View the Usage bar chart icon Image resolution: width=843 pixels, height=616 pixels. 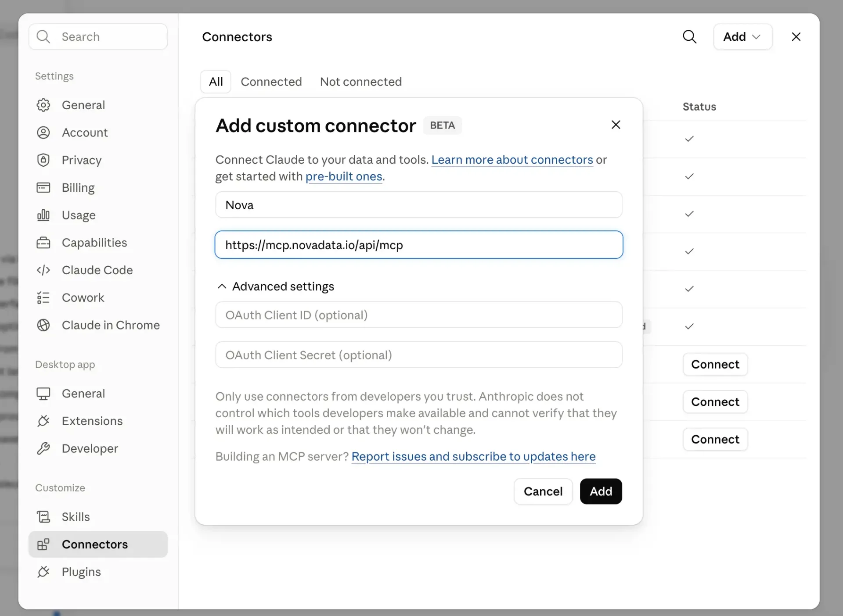click(x=43, y=215)
